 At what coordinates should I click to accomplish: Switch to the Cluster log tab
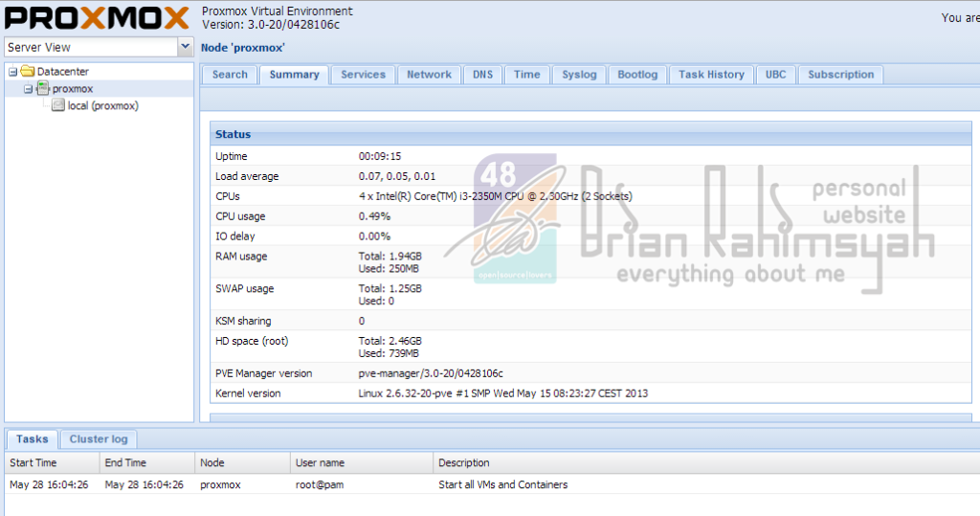click(99, 439)
